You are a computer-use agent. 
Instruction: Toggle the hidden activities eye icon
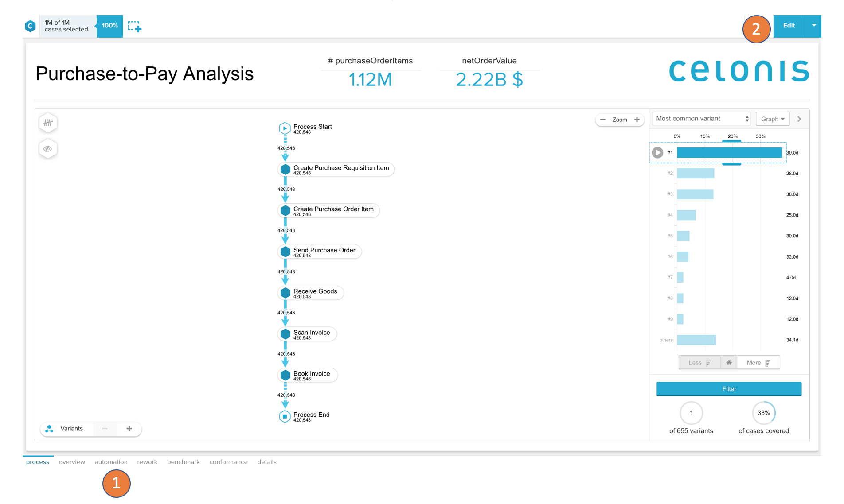(x=48, y=149)
